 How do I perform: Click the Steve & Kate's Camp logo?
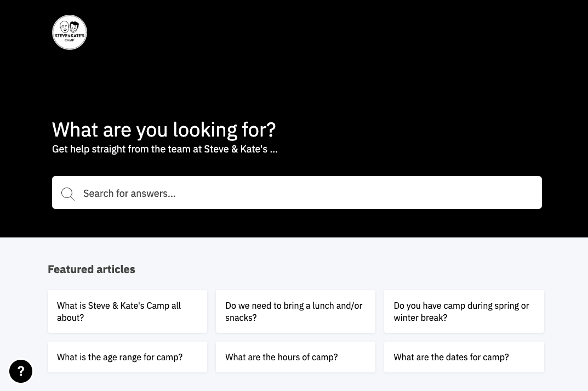pyautogui.click(x=70, y=32)
